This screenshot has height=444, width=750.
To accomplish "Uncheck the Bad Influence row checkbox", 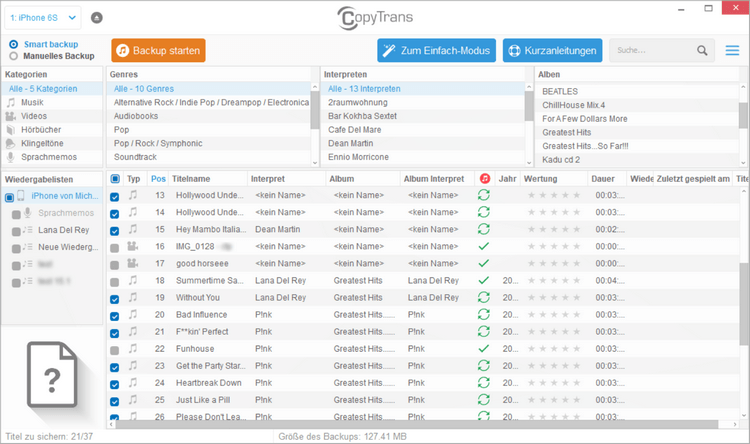I will (x=114, y=316).
